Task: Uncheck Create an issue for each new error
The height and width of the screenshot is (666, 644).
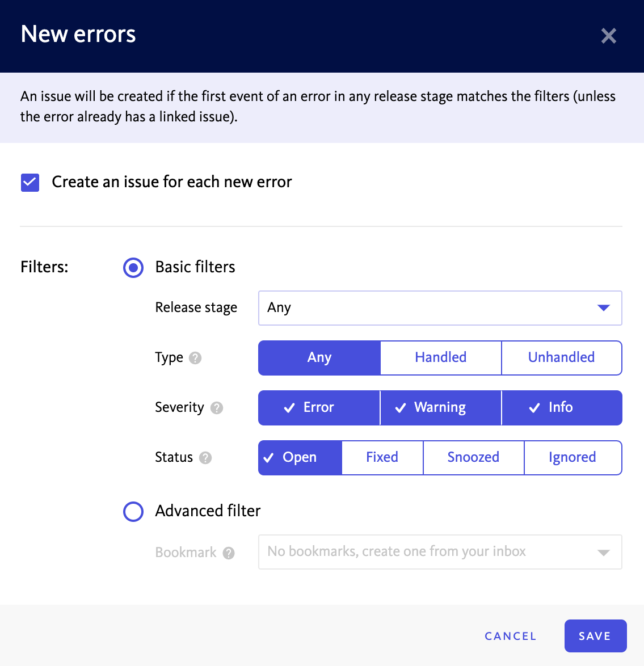Action: (x=30, y=183)
